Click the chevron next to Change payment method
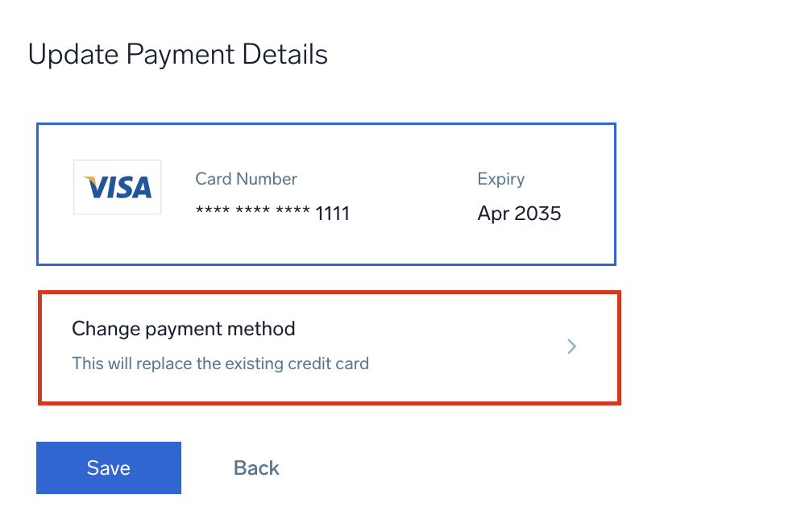 (572, 347)
